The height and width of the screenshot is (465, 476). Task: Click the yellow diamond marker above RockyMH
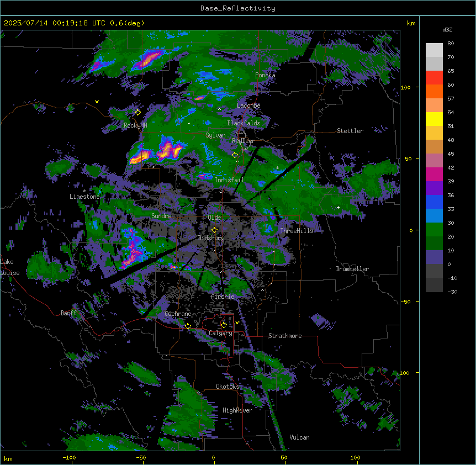[x=137, y=113]
